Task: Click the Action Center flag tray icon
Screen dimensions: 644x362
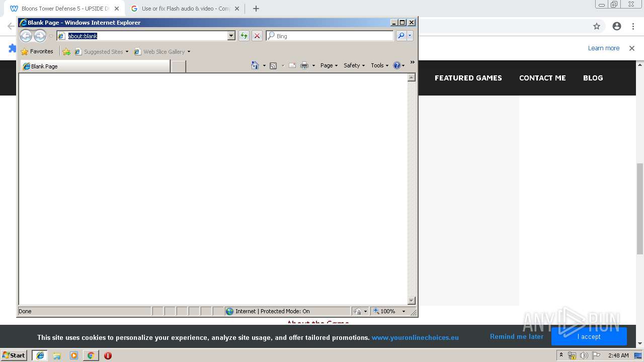Action: click(596, 355)
